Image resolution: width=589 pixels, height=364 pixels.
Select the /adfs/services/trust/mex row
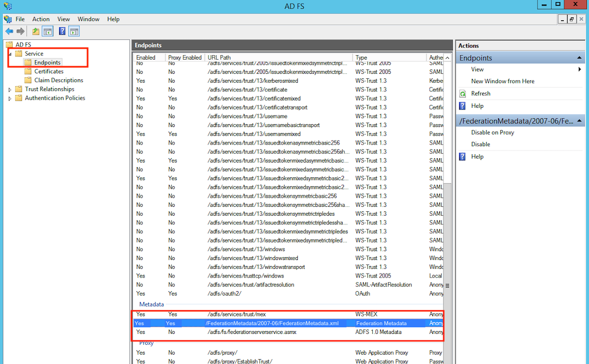[x=288, y=314]
